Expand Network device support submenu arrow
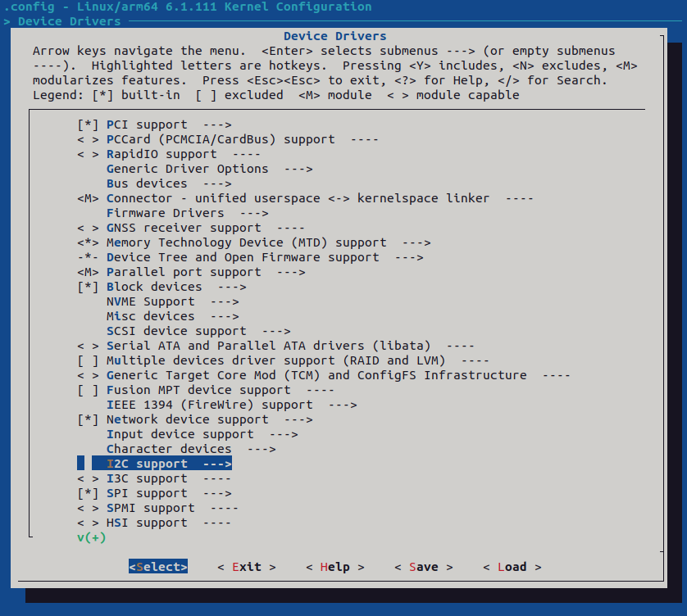Viewport: 687px width, 616px height. [x=298, y=419]
